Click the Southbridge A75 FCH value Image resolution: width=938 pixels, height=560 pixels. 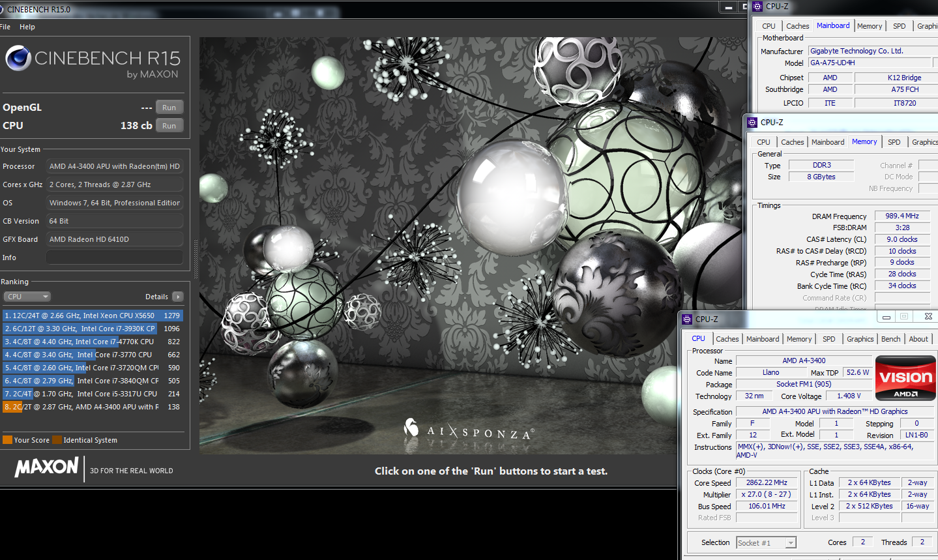tap(896, 90)
